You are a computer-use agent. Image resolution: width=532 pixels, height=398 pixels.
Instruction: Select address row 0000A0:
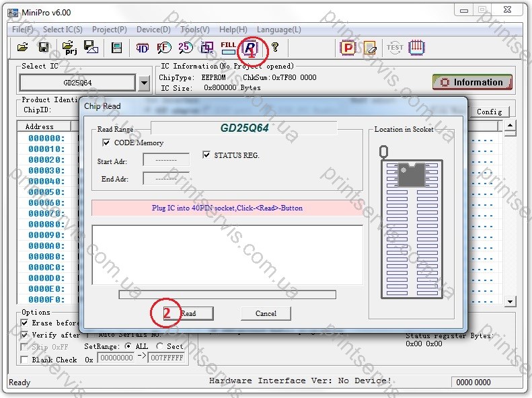coord(46,246)
